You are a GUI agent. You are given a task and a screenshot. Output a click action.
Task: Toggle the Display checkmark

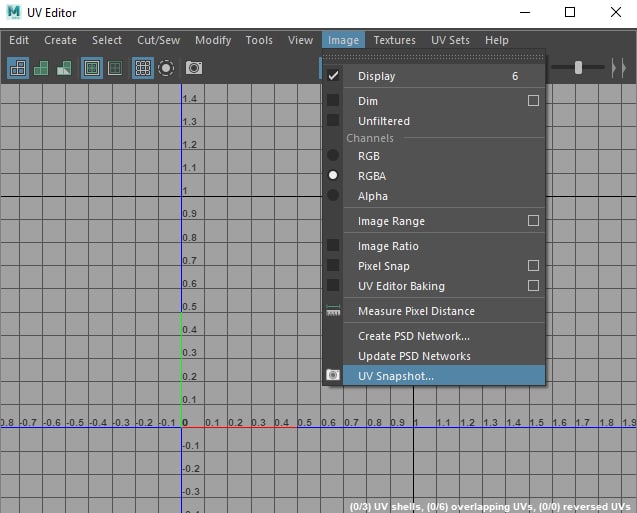point(333,76)
